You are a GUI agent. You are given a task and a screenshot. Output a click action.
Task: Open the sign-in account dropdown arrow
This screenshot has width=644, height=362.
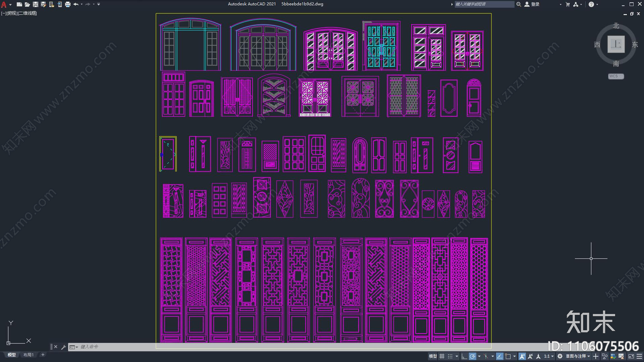(560, 4)
